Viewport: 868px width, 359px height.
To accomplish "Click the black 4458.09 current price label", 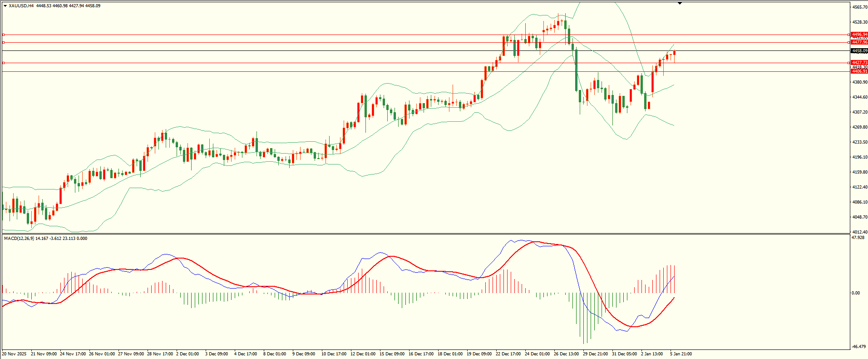I will pos(859,51).
